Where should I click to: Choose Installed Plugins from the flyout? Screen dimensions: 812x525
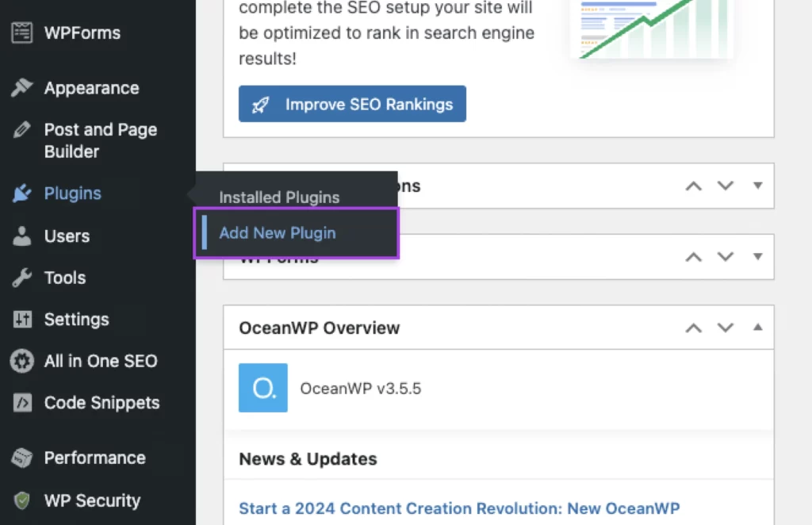(279, 197)
